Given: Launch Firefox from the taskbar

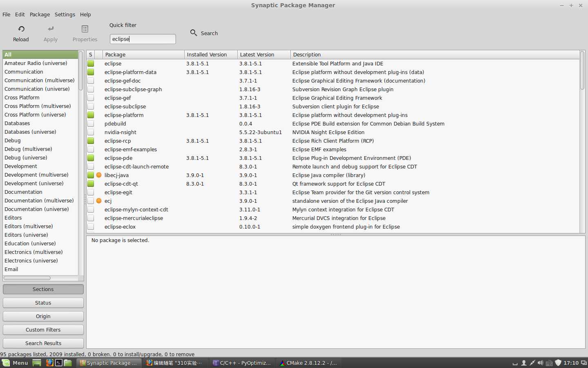Looking at the screenshot, I should 50,363.
